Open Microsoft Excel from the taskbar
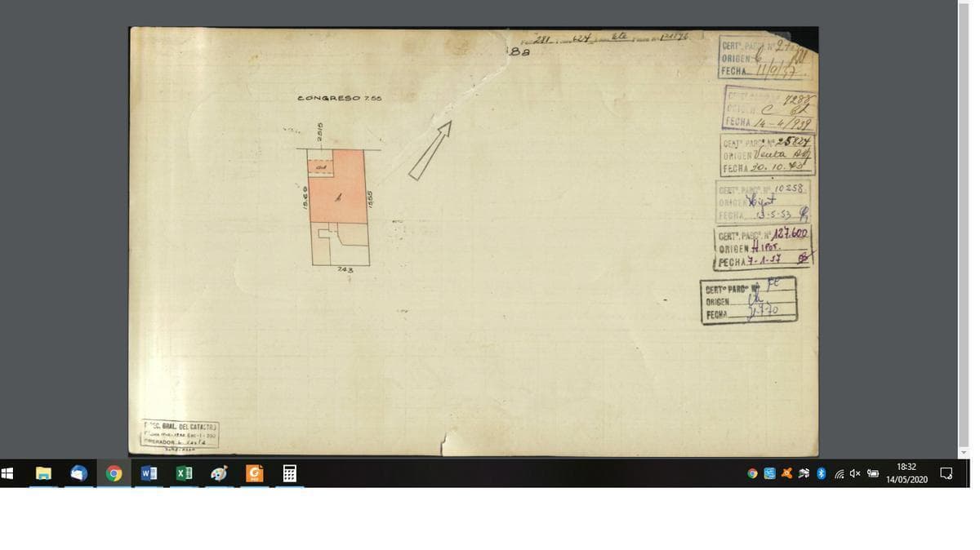Viewport: 980px width, 550px height. (x=184, y=473)
